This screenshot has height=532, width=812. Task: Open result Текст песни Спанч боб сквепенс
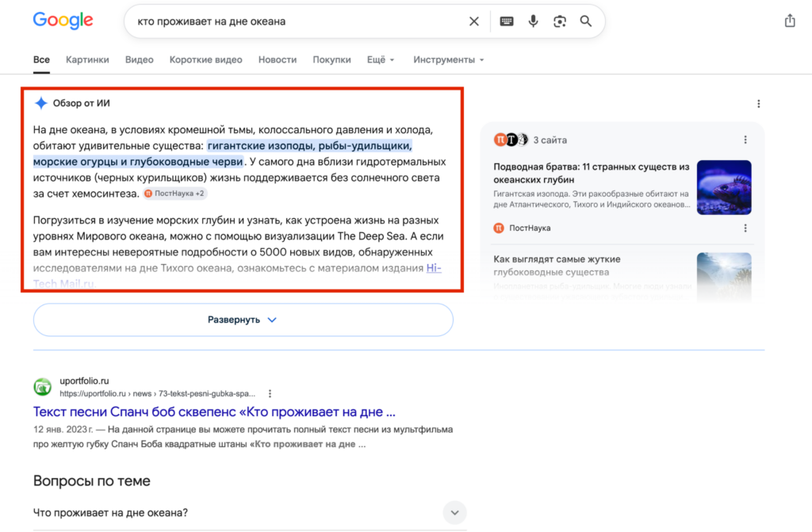(214, 411)
